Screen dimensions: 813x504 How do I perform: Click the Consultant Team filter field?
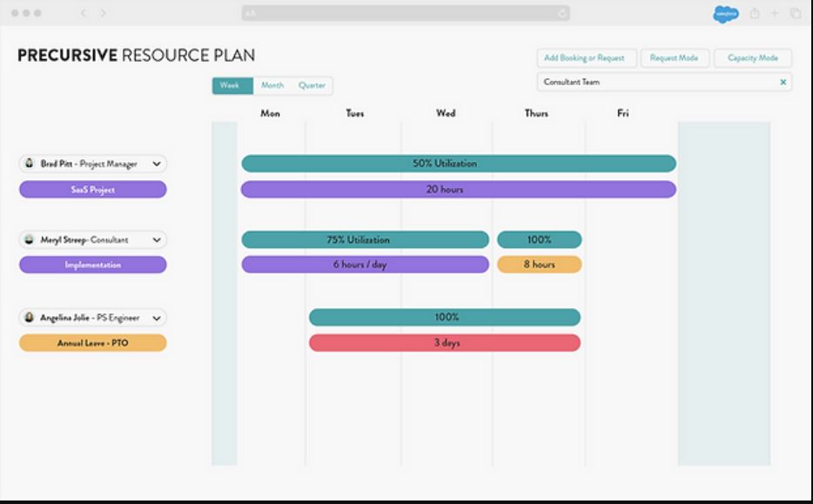[x=664, y=82]
